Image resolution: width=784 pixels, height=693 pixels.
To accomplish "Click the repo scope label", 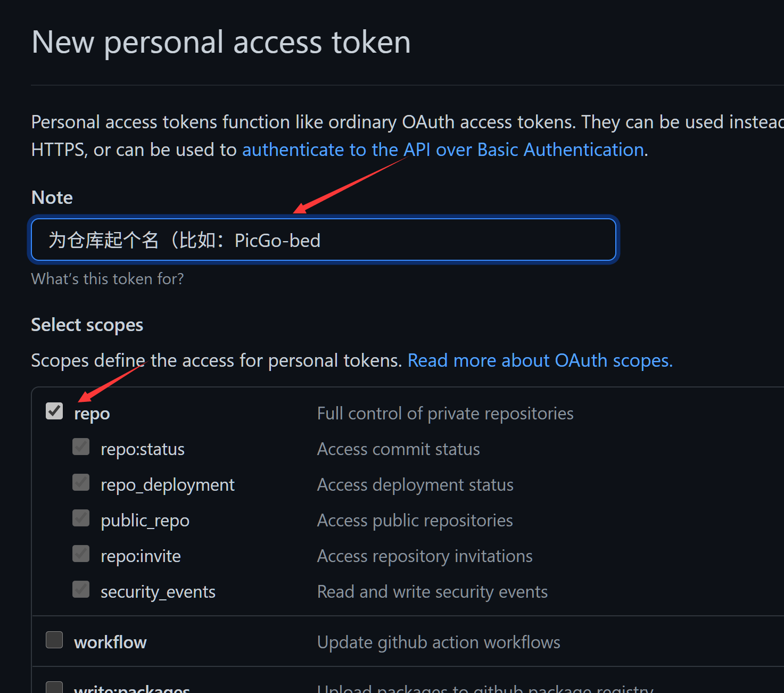I will tap(92, 414).
